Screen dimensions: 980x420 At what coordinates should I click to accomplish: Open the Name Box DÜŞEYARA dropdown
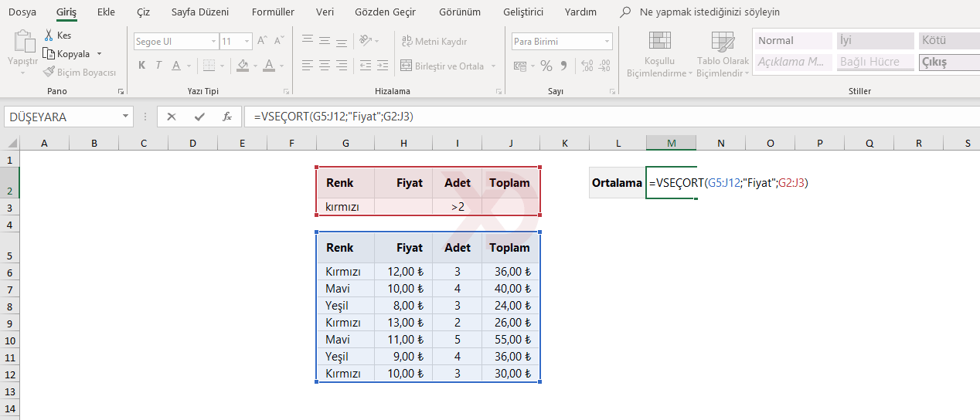[x=126, y=117]
